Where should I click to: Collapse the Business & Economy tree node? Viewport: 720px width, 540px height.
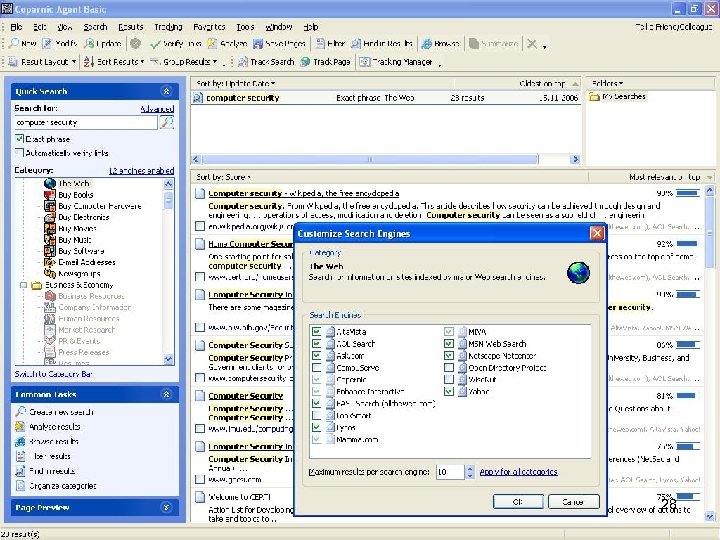coord(21,285)
